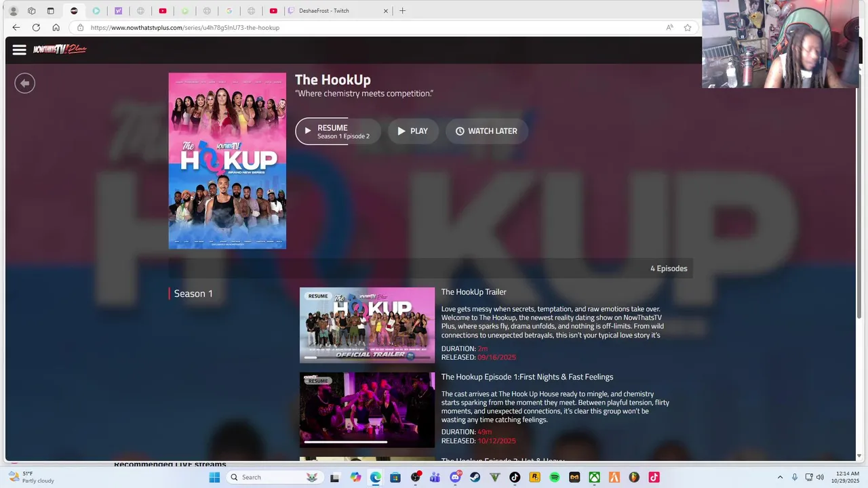Image resolution: width=868 pixels, height=488 pixels.
Task: Open Microsoft Store from taskbar
Action: pyautogui.click(x=395, y=477)
